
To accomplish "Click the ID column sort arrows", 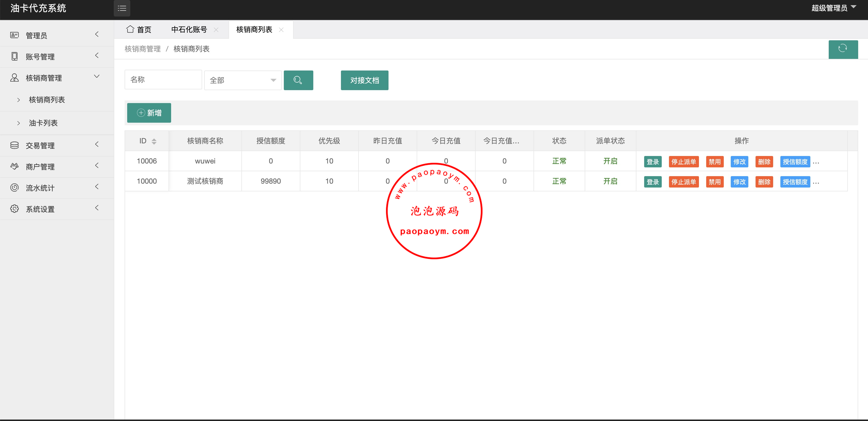I will coord(154,141).
